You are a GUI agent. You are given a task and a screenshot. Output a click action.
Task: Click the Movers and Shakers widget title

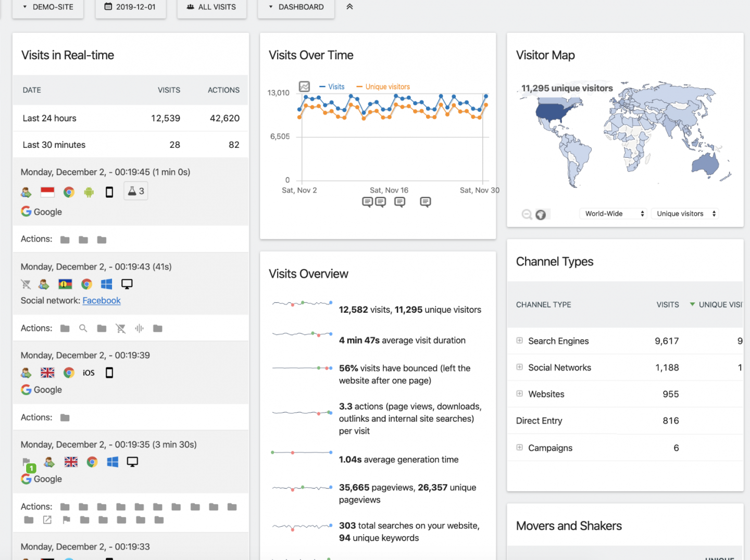569,526
